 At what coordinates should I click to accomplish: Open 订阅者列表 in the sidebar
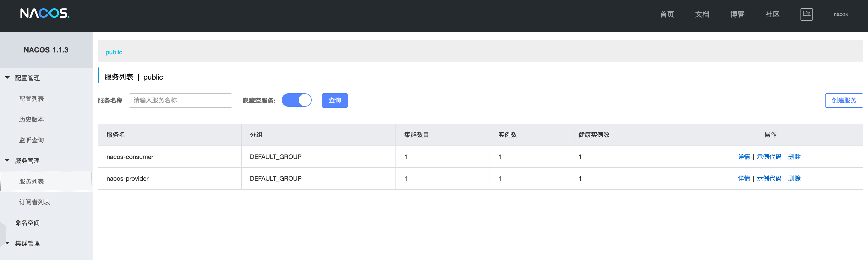34,202
